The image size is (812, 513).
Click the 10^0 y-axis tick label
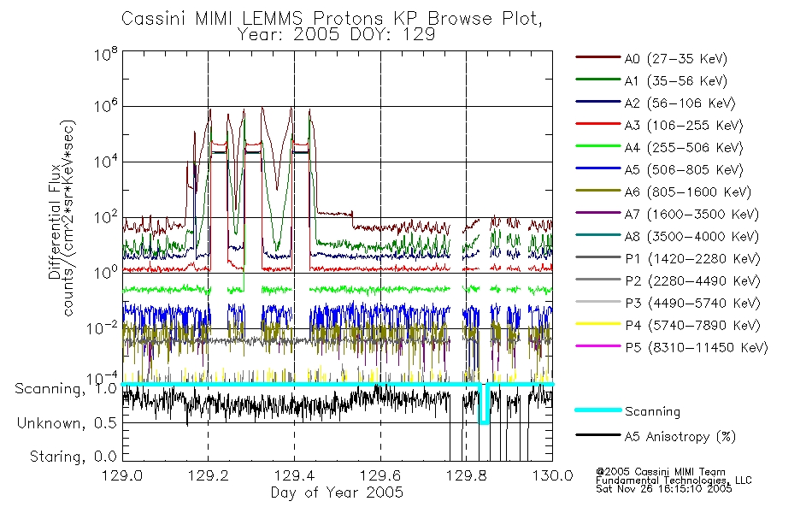tap(106, 273)
